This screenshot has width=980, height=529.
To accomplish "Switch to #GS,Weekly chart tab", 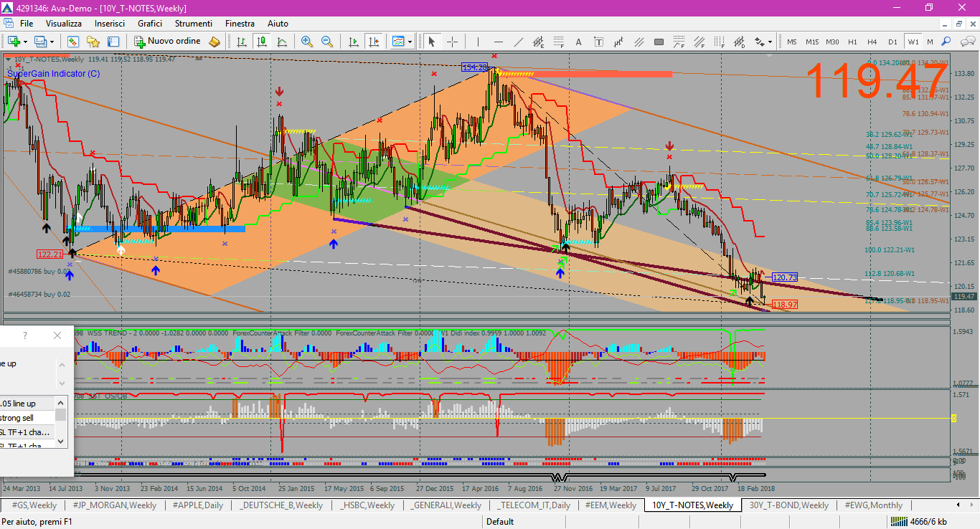I will click(x=34, y=505).
